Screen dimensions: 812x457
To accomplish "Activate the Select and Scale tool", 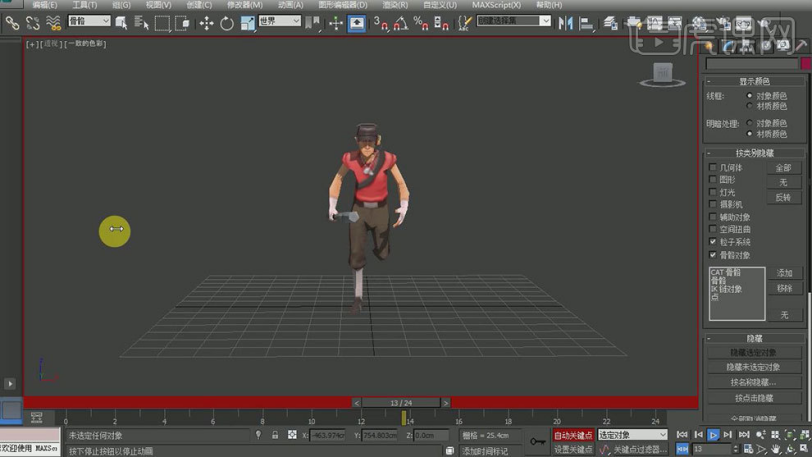I will point(248,23).
